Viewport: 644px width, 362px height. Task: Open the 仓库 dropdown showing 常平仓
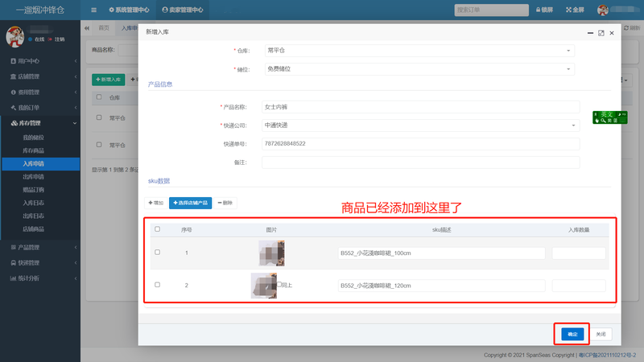pyautogui.click(x=419, y=51)
